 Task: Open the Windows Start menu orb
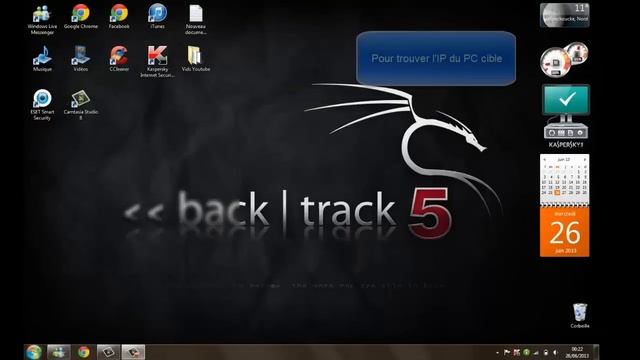click(x=34, y=352)
